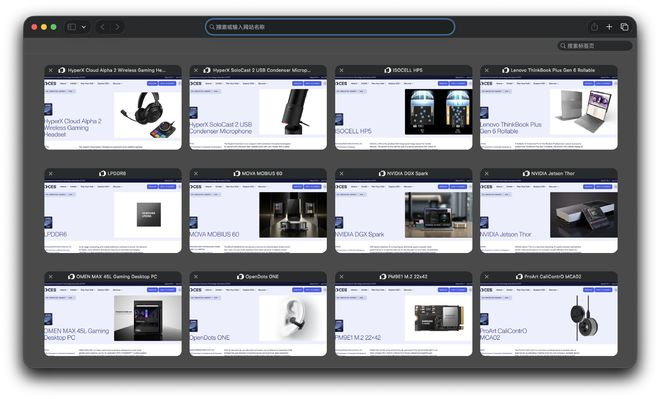Open the Share button

tap(594, 27)
